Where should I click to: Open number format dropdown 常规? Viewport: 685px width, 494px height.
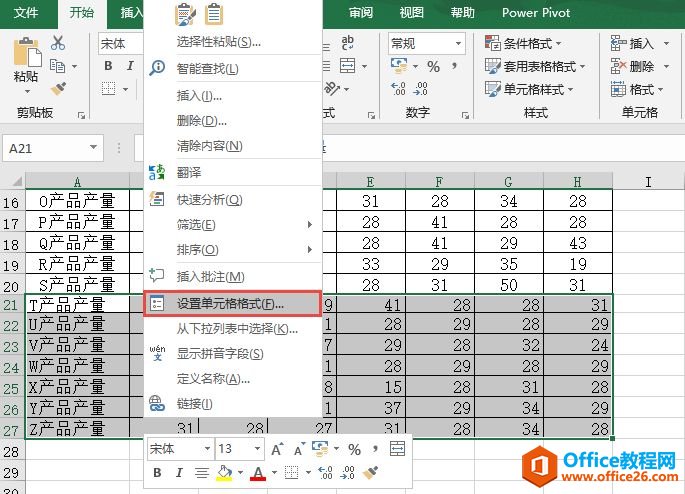[x=426, y=44]
